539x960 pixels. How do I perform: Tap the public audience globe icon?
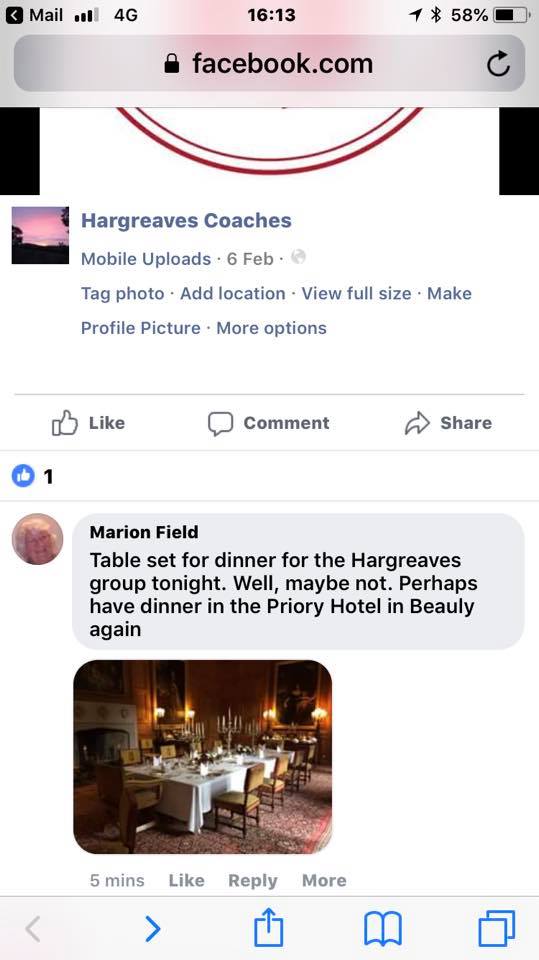pos(298,257)
